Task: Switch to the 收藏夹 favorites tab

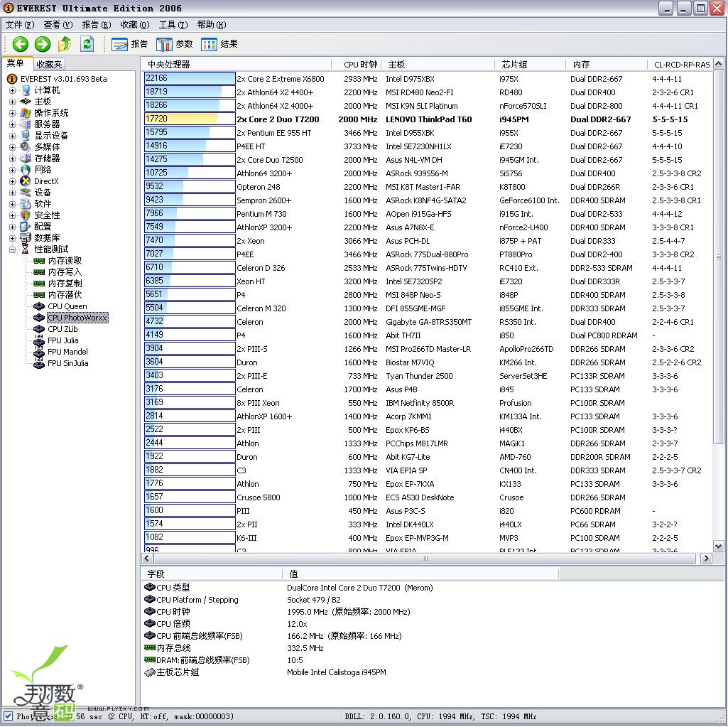Action: pyautogui.click(x=49, y=64)
